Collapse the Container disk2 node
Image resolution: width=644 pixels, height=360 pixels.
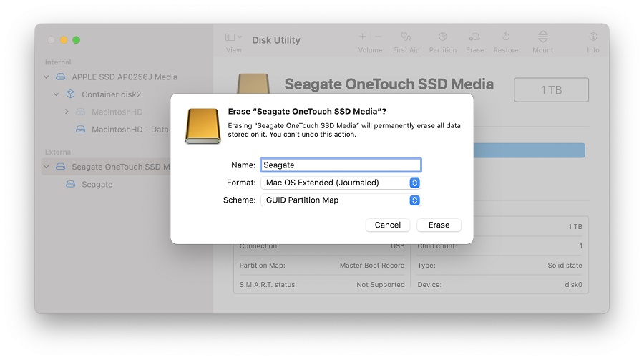point(57,94)
